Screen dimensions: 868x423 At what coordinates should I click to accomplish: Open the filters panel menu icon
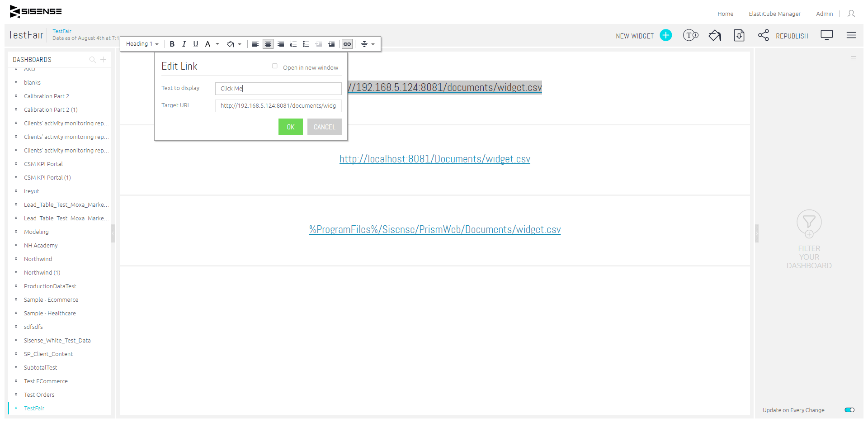[x=854, y=58]
